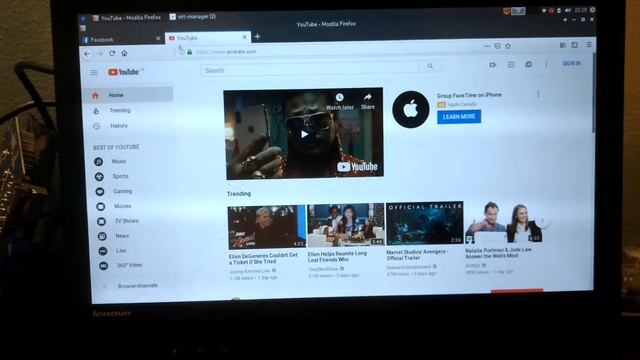Click the green padlock site info icon
The height and width of the screenshot is (360, 640).
click(189, 52)
